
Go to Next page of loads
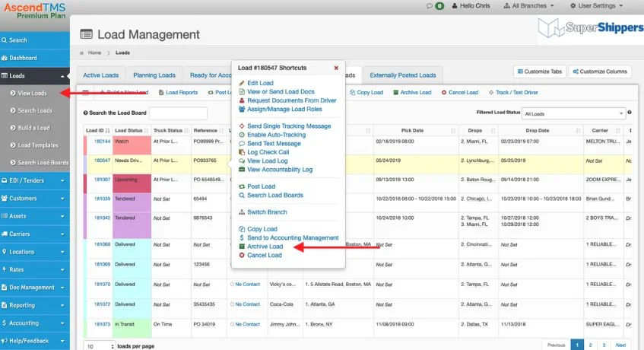[x=620, y=345]
